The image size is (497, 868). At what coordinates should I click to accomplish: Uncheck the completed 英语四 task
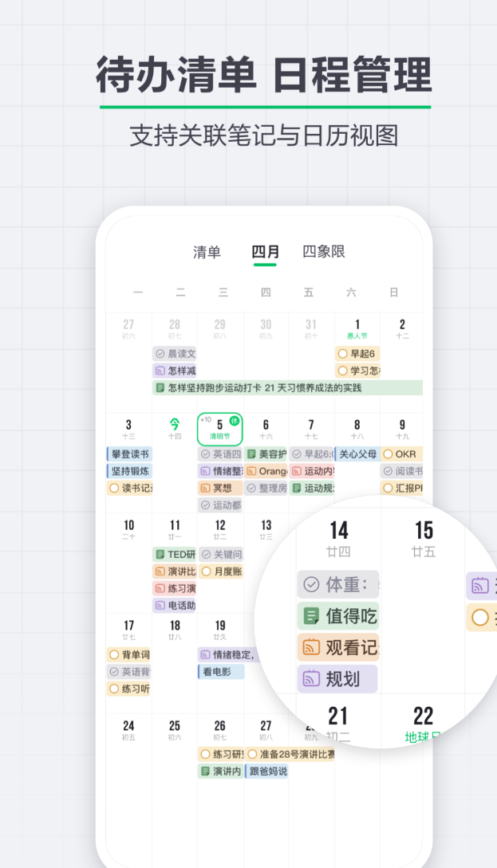206,454
